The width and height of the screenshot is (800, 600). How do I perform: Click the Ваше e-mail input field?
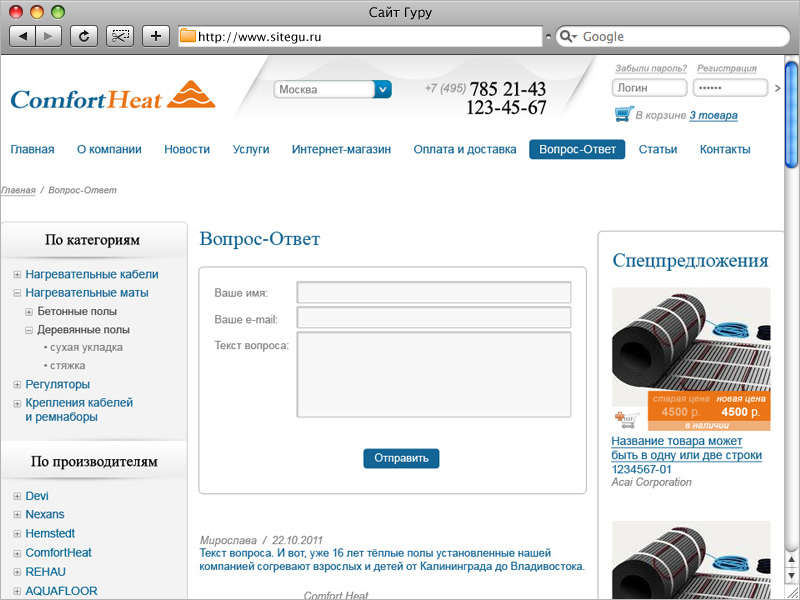coord(434,317)
